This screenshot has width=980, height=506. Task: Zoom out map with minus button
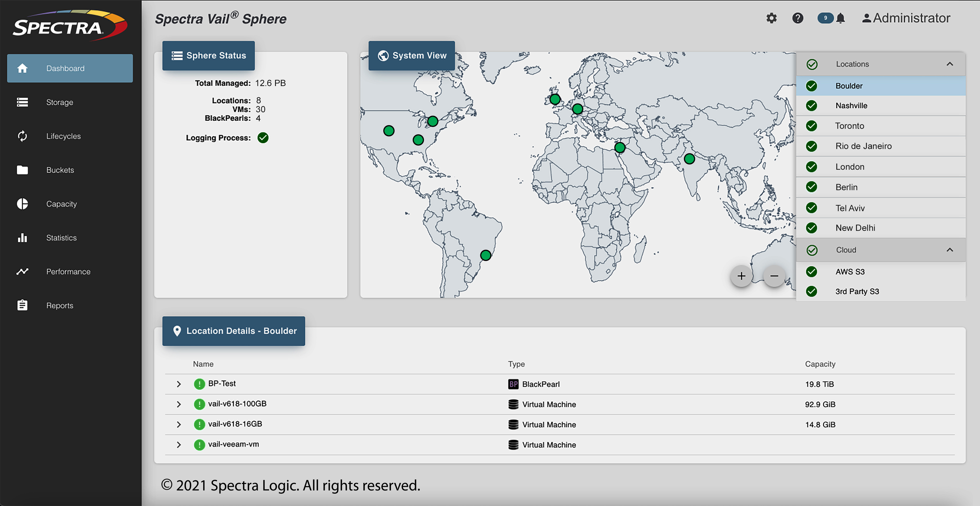click(x=774, y=276)
